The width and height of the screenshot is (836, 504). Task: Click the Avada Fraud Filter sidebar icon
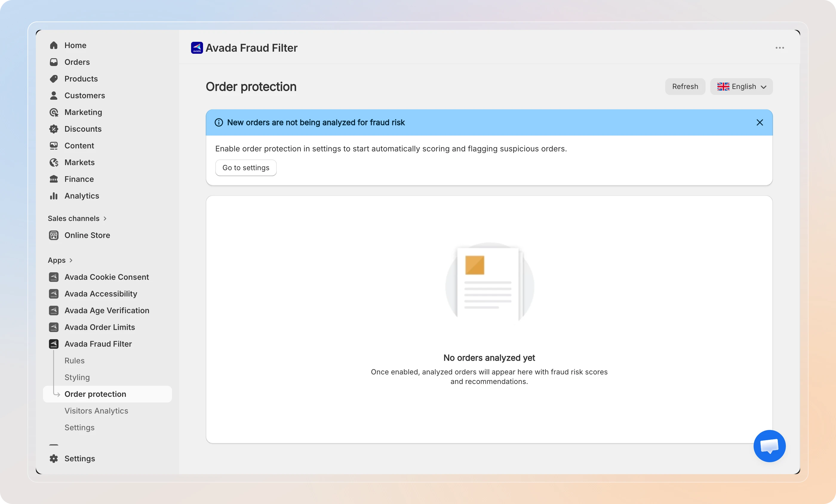(54, 344)
